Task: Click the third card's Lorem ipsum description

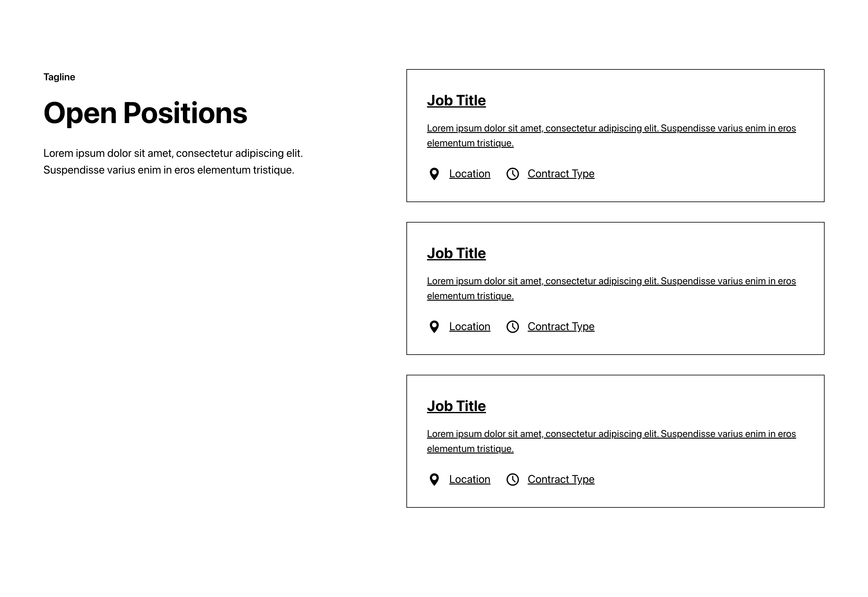Action: pyautogui.click(x=611, y=441)
